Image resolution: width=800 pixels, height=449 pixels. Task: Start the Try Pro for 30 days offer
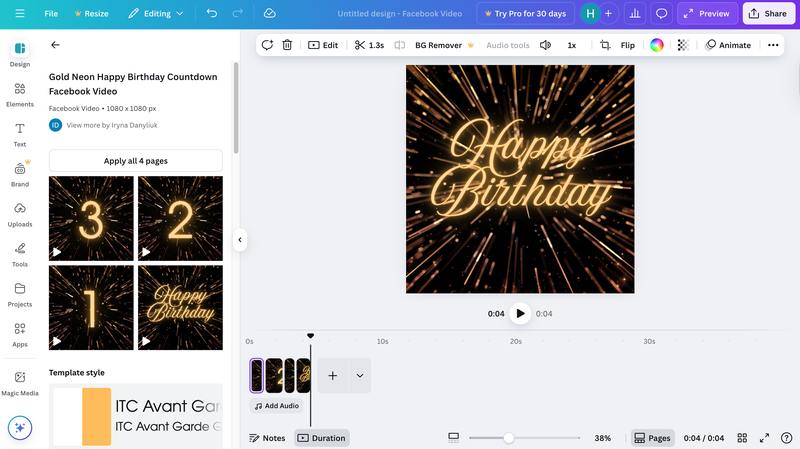[526, 14]
